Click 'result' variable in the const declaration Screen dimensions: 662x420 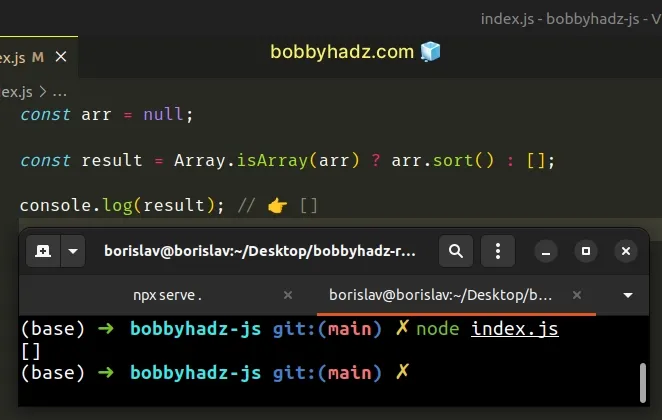(x=112, y=160)
